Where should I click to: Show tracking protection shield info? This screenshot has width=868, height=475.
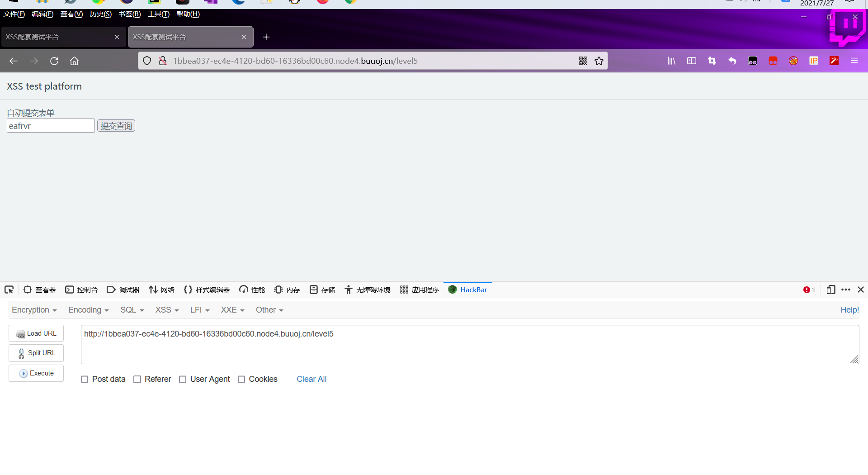pos(147,61)
